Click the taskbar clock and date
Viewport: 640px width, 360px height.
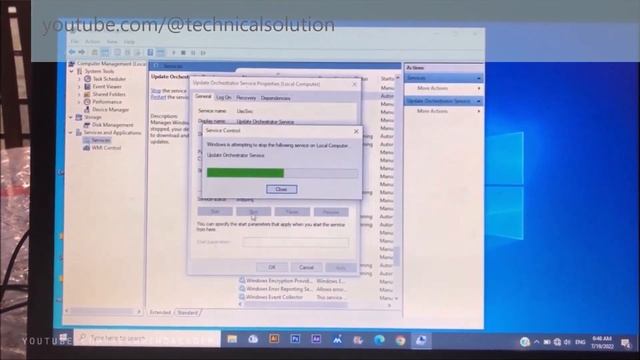click(602, 342)
